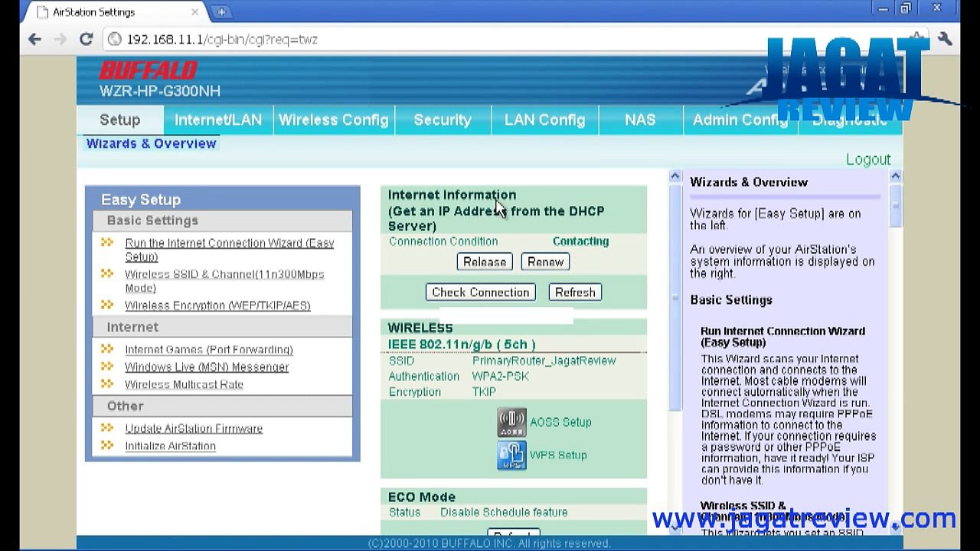Click the ECO Mode heading
The image size is (980, 551).
click(421, 497)
